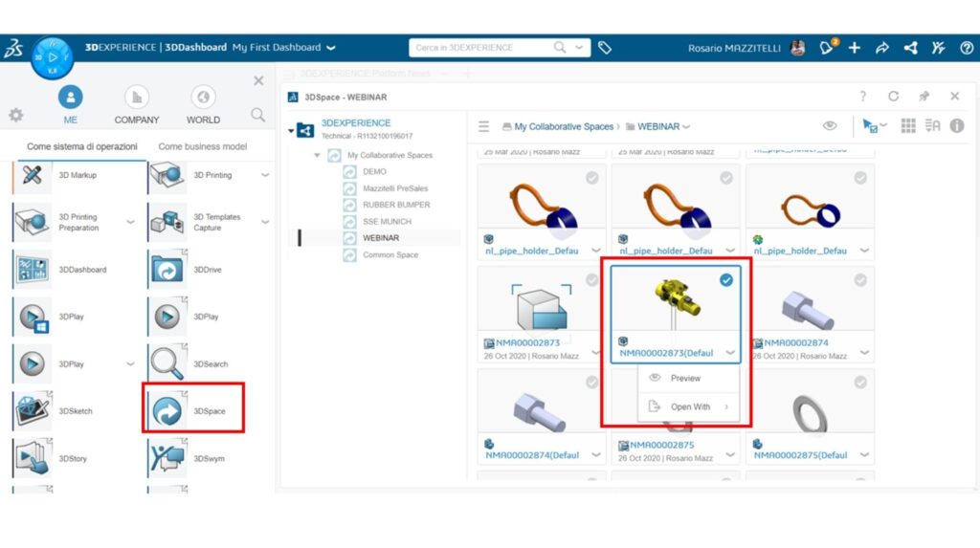Open the RUBBER BUMPER collaborative space
980x548 pixels.
(x=395, y=205)
